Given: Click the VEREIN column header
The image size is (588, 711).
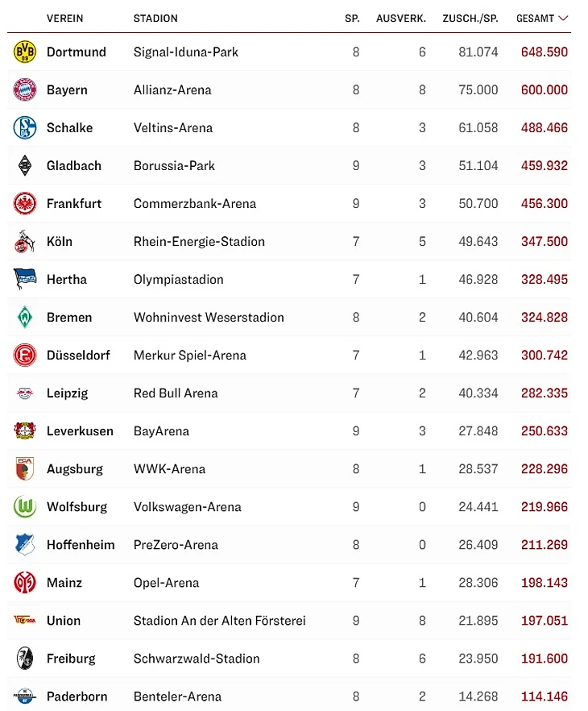Looking at the screenshot, I should tap(64, 18).
